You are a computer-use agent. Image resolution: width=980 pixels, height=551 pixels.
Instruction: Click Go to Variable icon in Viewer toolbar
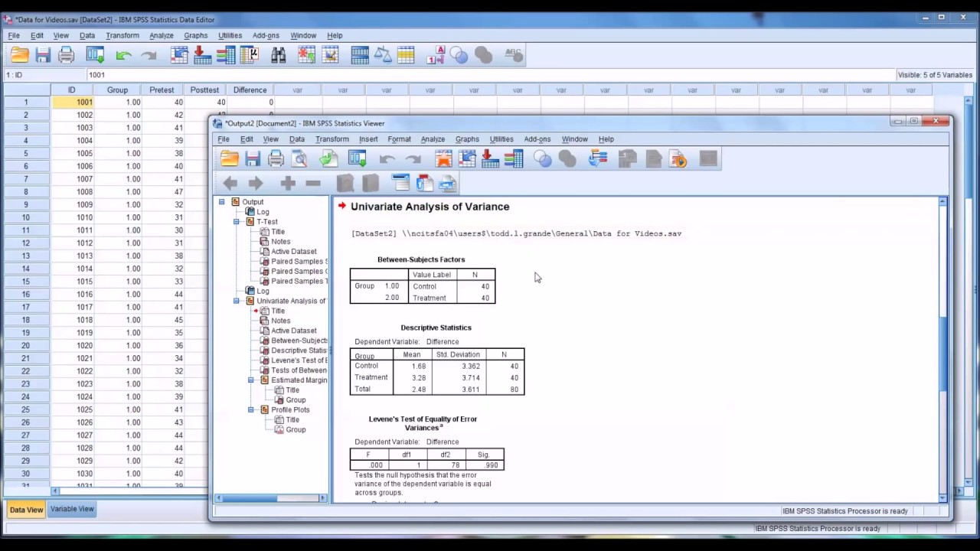(490, 158)
